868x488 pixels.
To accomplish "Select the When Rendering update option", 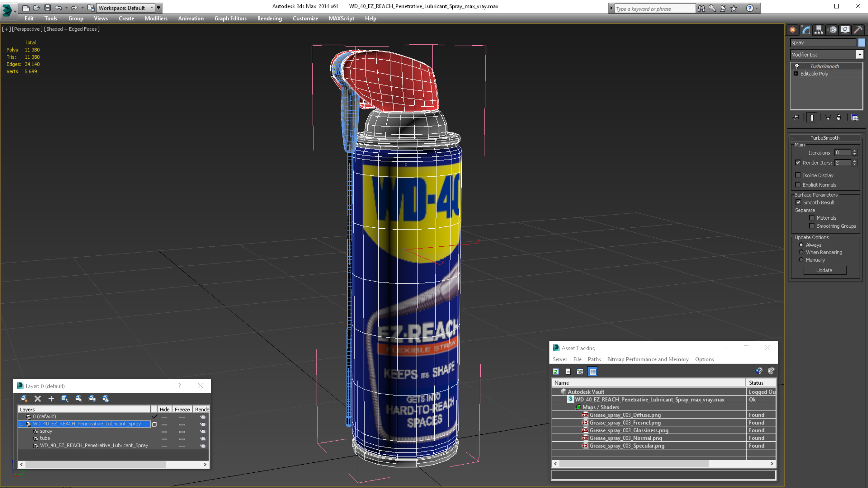I will (801, 252).
